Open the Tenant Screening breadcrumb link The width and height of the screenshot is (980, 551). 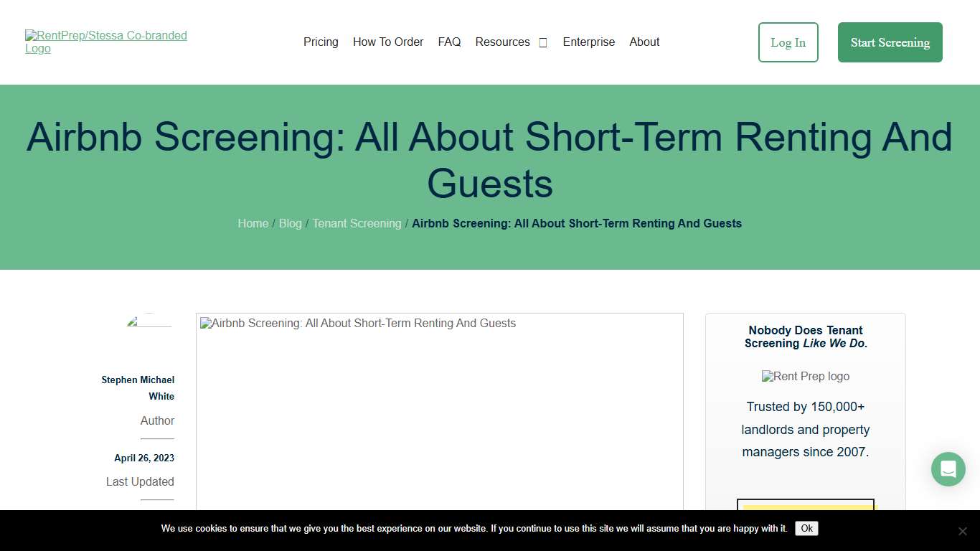pos(357,223)
